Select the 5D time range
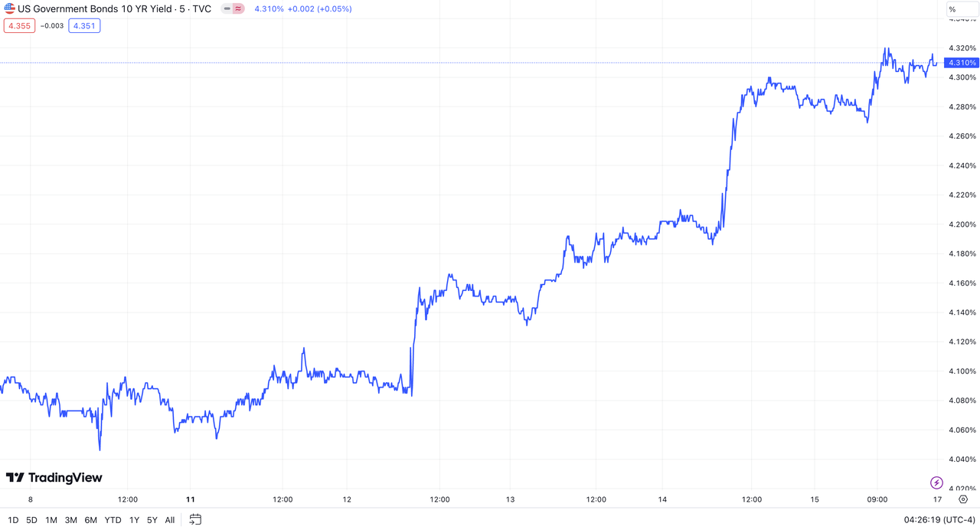Viewport: 980px width, 530px height. [x=31, y=520]
